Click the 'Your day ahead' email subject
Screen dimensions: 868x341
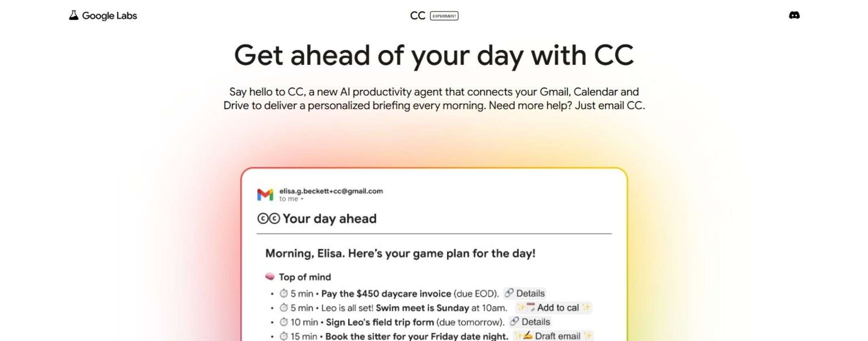330,218
